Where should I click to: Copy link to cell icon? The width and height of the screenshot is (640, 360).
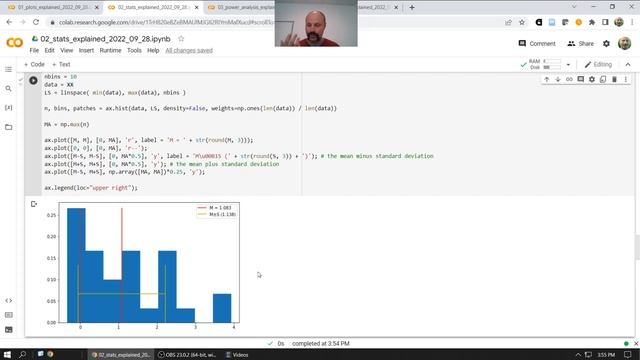569,79
